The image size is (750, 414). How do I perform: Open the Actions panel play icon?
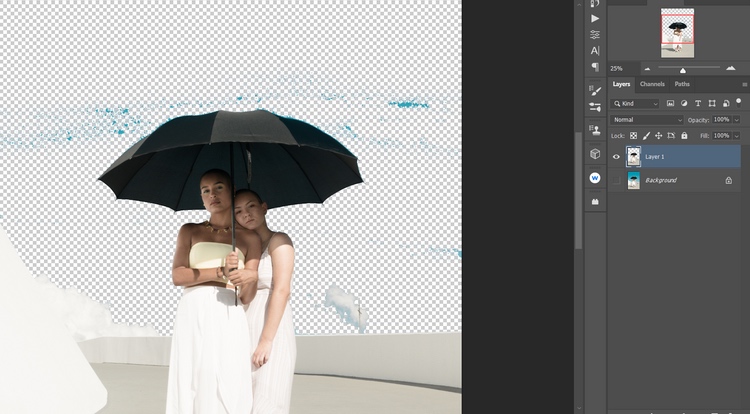click(x=595, y=18)
